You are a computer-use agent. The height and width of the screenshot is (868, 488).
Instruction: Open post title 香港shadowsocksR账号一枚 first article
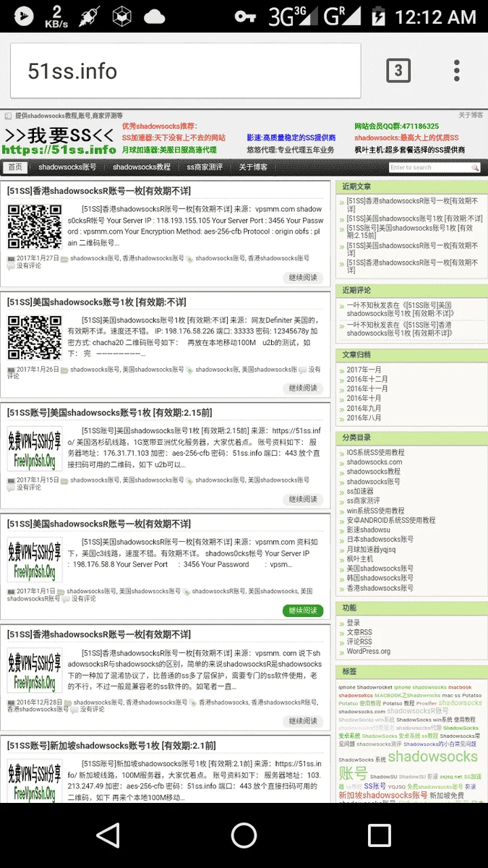(x=99, y=191)
